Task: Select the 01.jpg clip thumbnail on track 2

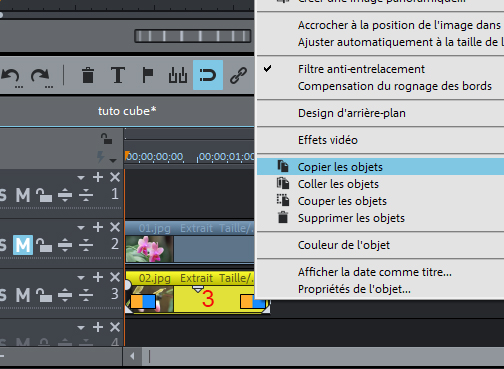Action: click(x=149, y=249)
